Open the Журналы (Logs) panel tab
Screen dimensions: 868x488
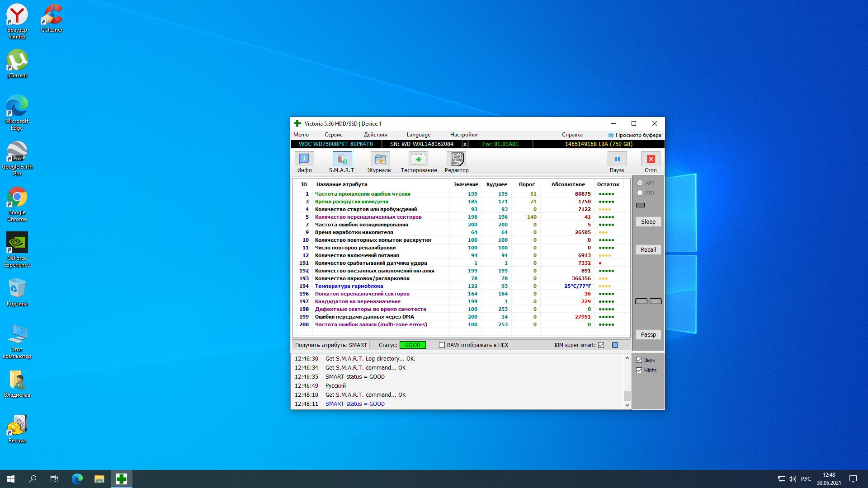pos(379,161)
